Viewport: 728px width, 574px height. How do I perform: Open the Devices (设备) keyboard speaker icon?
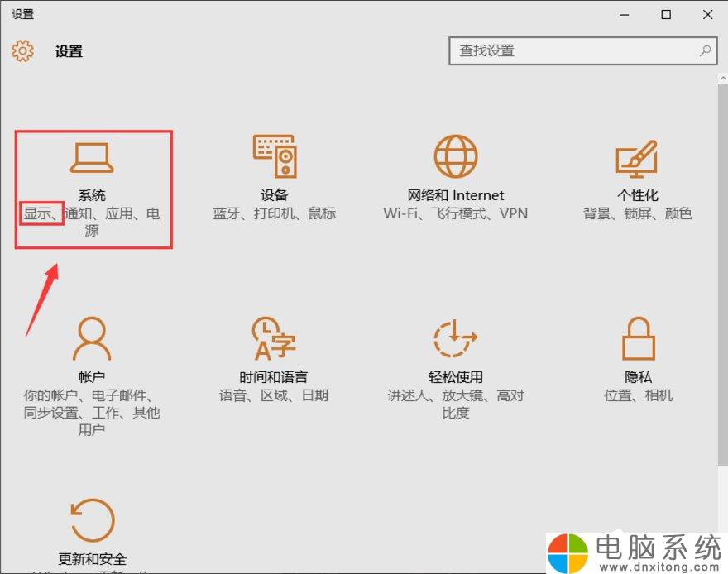(x=275, y=156)
